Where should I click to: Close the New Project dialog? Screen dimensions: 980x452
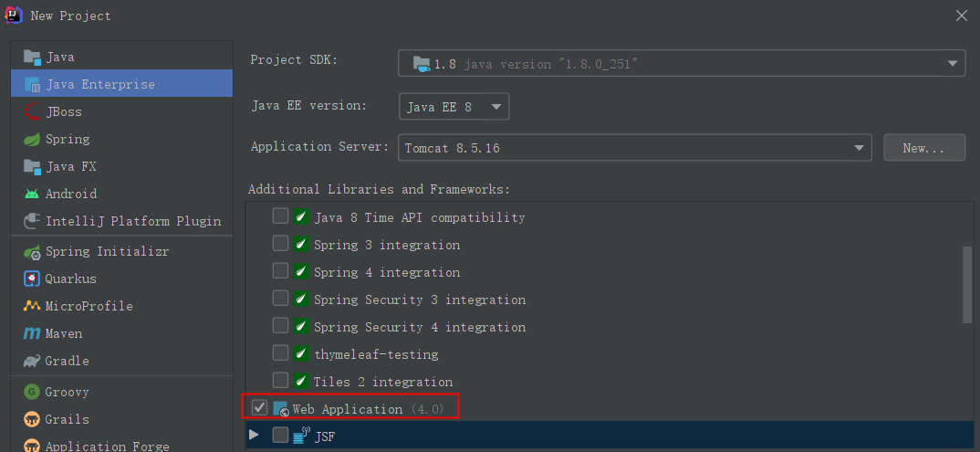[x=962, y=16]
